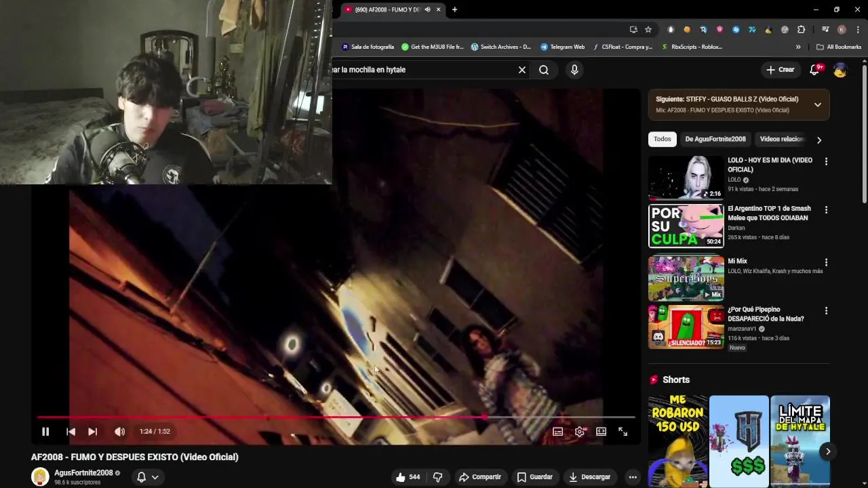Select the Todos filter chip
The width and height of the screenshot is (868, 488).
tap(662, 139)
